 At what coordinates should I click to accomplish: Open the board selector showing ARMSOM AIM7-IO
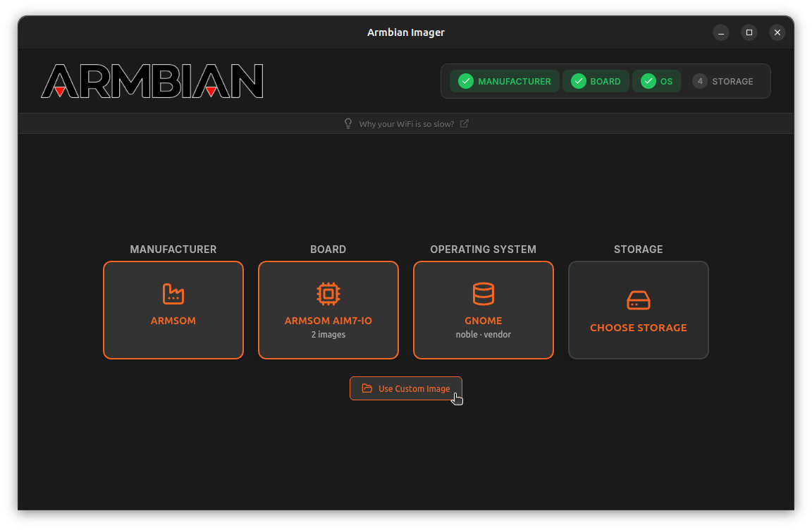tap(328, 310)
